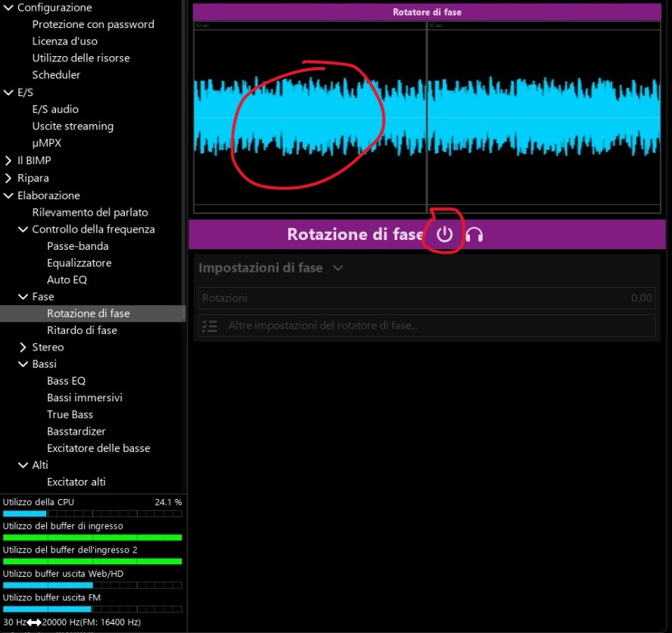Collapse the Elaborazione tree section

pyautogui.click(x=8, y=195)
